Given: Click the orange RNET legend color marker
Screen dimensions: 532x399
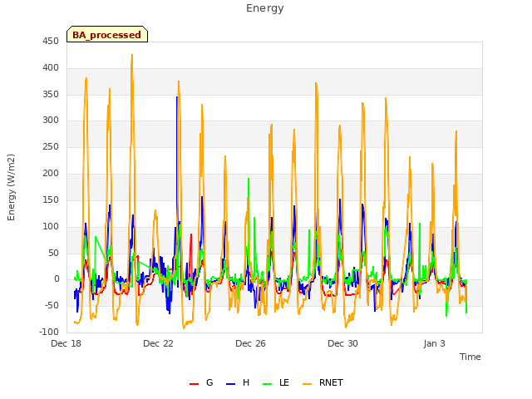Looking at the screenshot, I should (307, 384).
